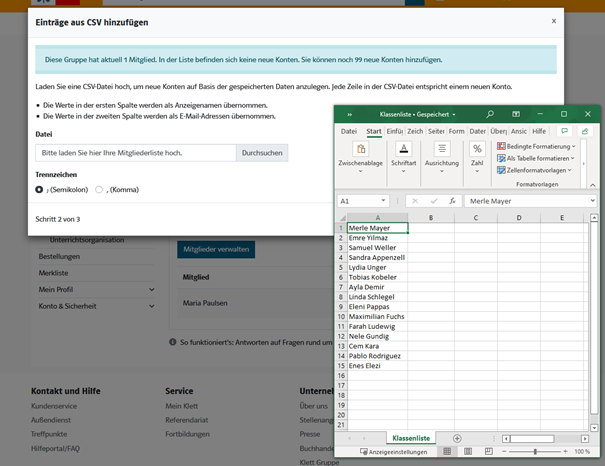Click the Durchsuchen button

pos(262,153)
